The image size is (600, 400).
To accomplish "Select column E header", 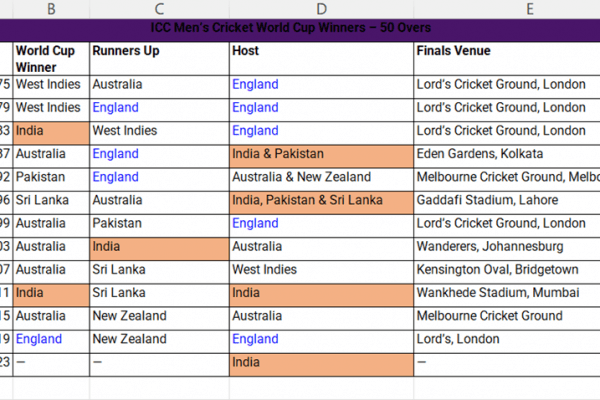I will click(x=530, y=9).
